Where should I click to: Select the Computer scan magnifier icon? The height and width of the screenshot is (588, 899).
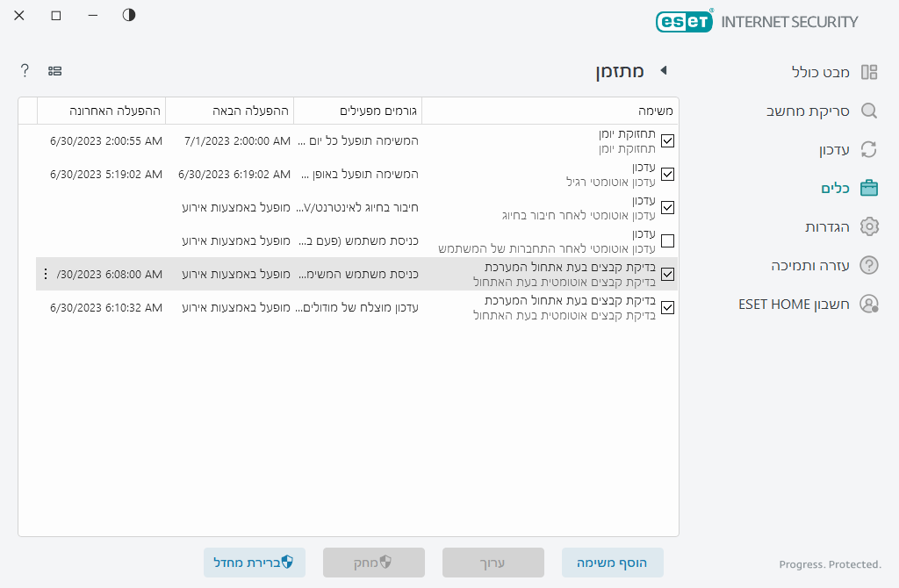[x=869, y=111]
